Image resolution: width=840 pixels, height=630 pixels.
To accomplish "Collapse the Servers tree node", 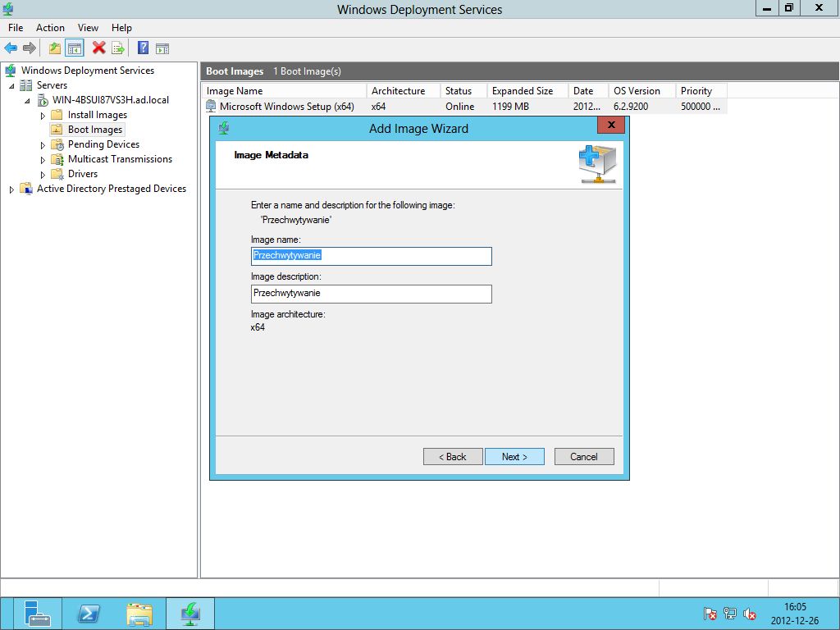I will [x=11, y=85].
